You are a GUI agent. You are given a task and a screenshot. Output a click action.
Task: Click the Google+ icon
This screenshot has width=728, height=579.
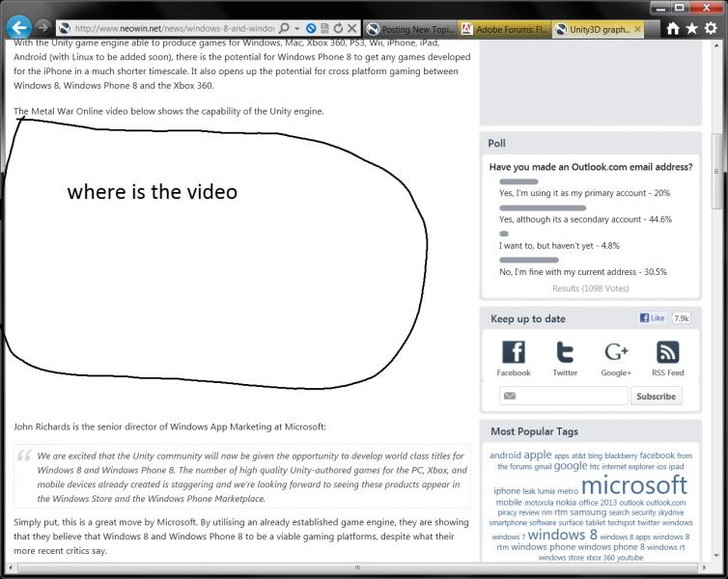[x=616, y=351]
